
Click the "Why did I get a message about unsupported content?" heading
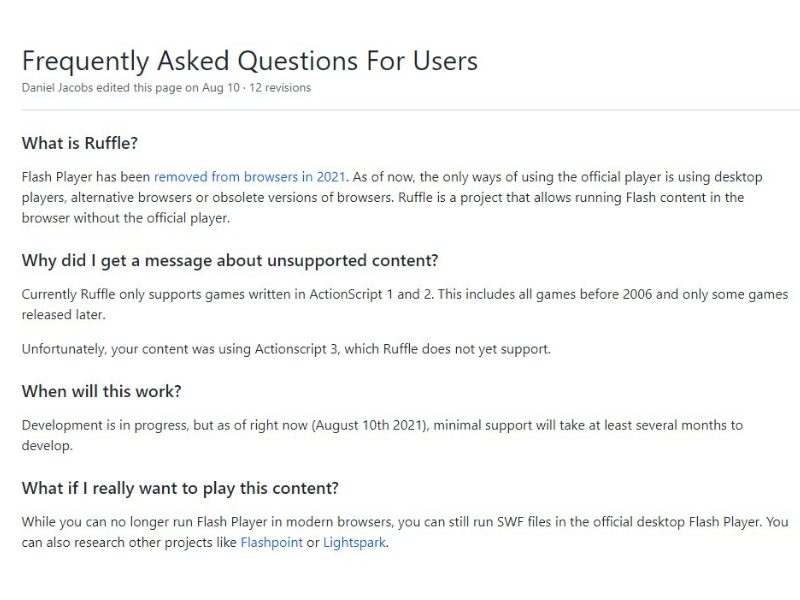coord(230,261)
